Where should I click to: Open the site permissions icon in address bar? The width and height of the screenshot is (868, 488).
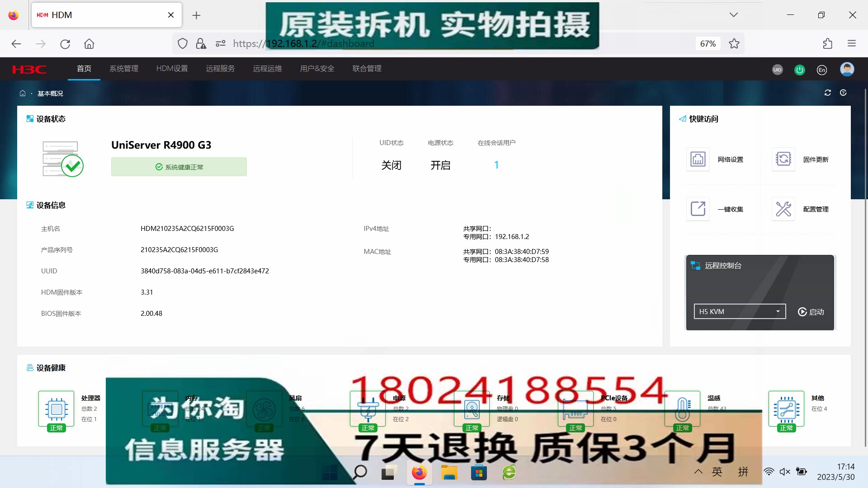(221, 43)
